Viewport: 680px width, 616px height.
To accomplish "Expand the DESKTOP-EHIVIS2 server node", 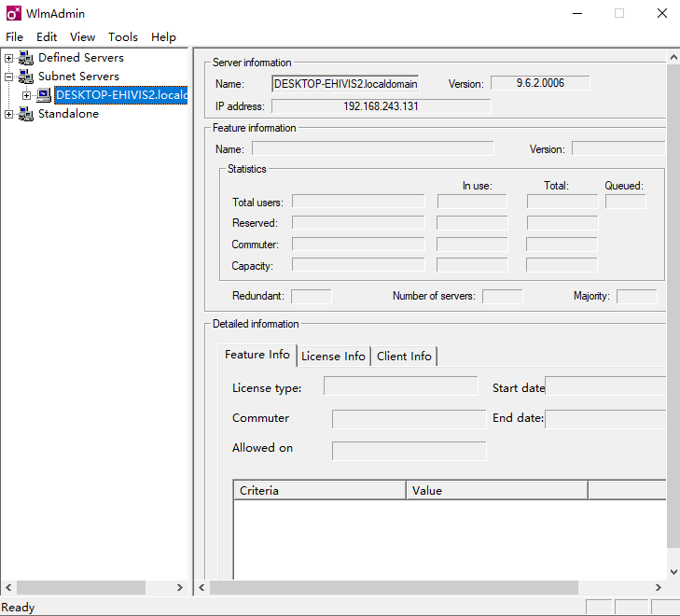I will point(27,95).
